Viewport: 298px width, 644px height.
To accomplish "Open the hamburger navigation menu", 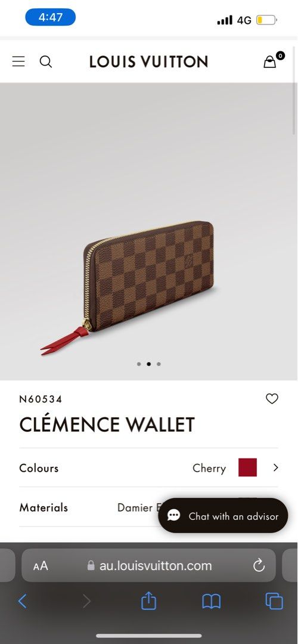I will coord(18,61).
